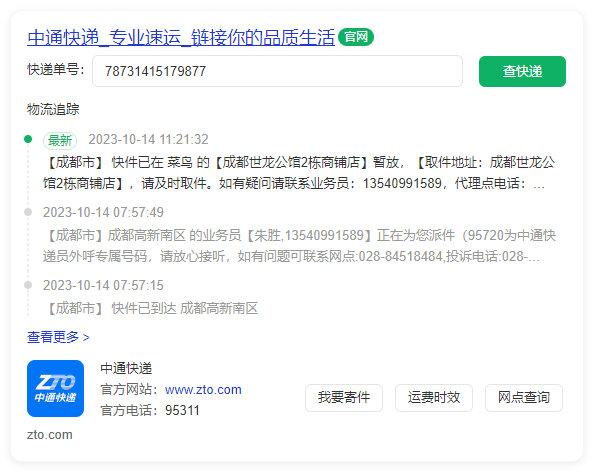
Task: Click the 运费时效 button
Action: (x=434, y=398)
